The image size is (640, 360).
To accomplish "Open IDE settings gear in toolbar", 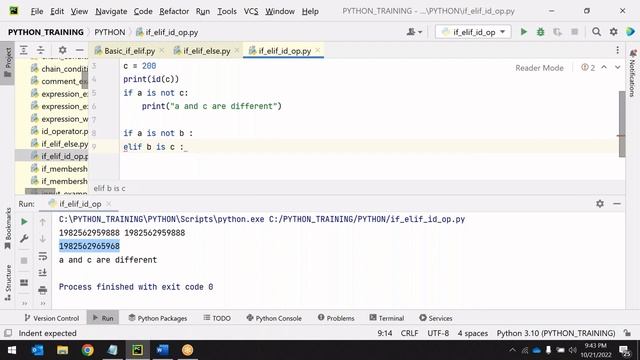I will coord(613,32).
